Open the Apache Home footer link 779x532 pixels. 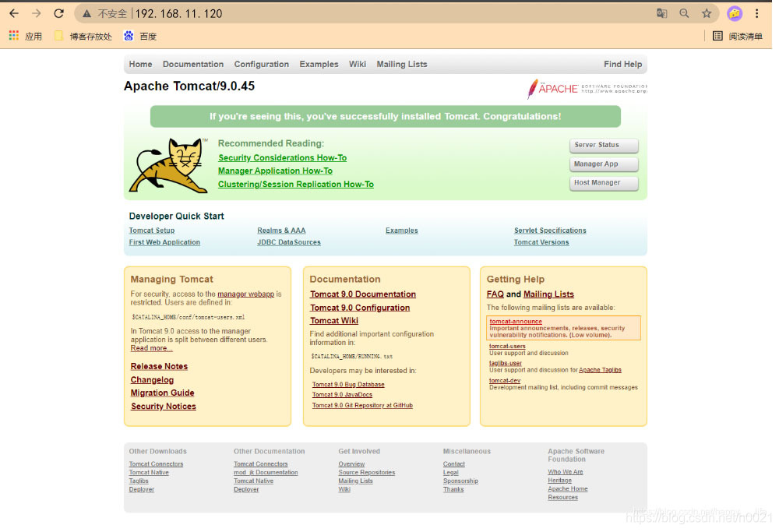coord(567,489)
